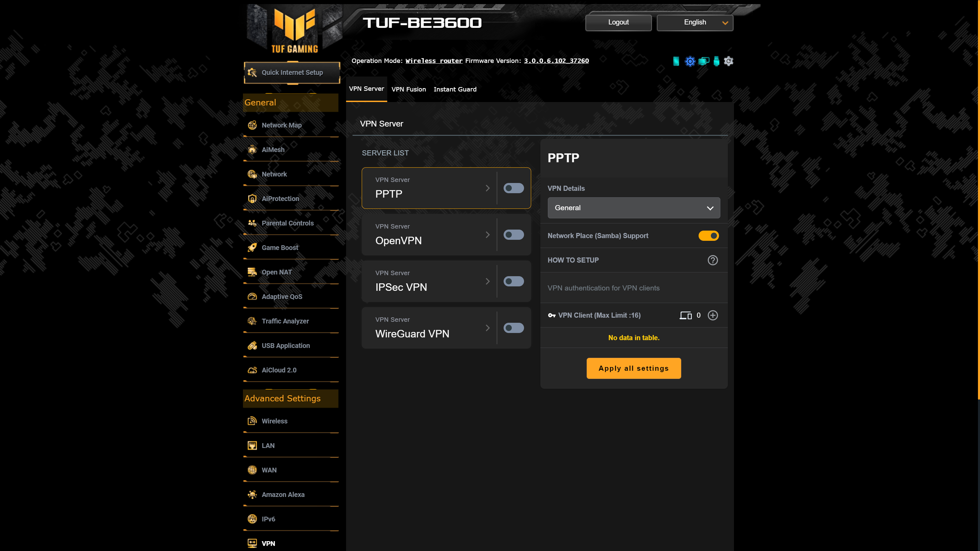Expand the IPSec VPN server entry
The width and height of the screenshot is (980, 551).
coord(488,281)
